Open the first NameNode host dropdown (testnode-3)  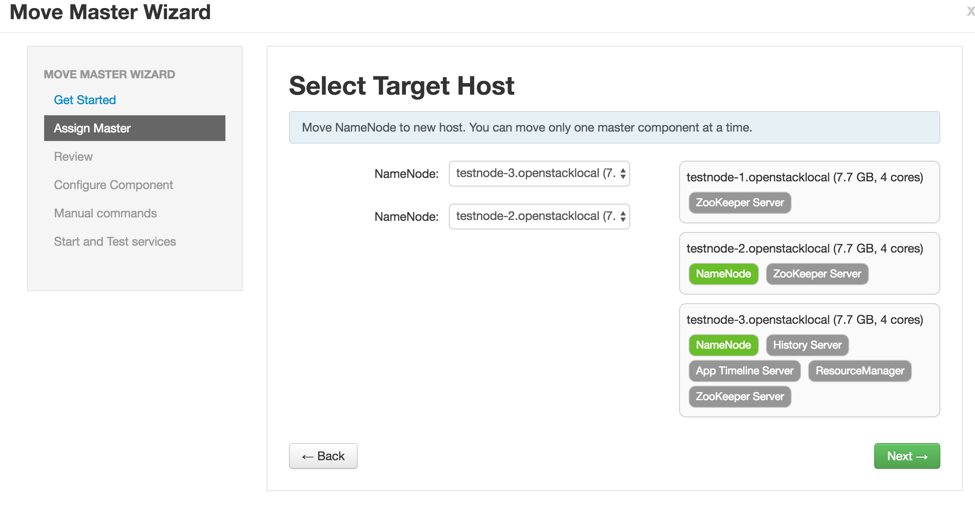(539, 174)
